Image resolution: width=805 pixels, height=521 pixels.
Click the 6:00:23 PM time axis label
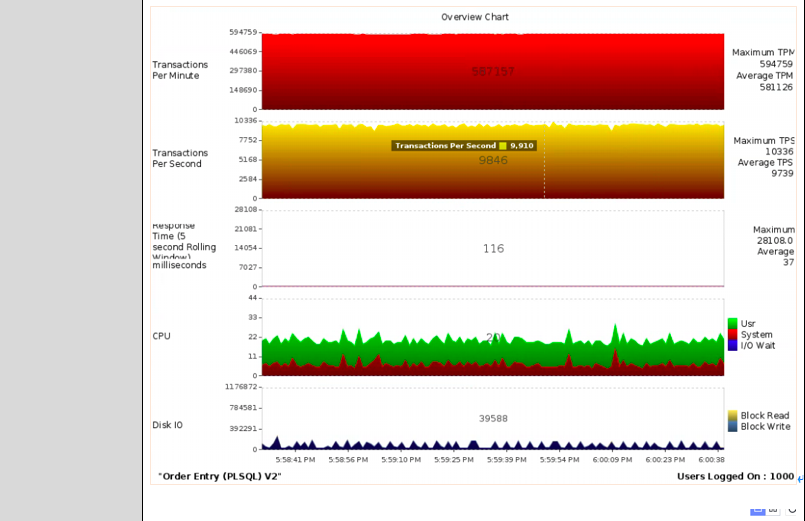click(666, 460)
